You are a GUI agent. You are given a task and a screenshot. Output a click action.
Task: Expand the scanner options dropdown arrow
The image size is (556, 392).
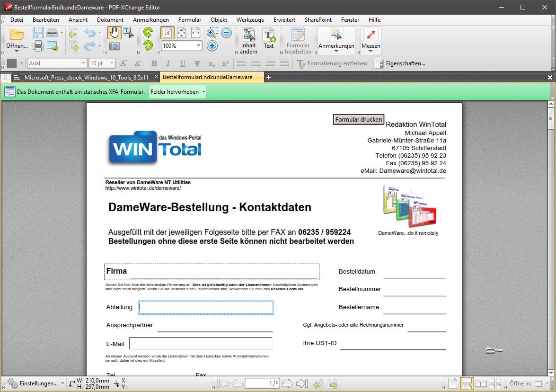tap(62, 33)
